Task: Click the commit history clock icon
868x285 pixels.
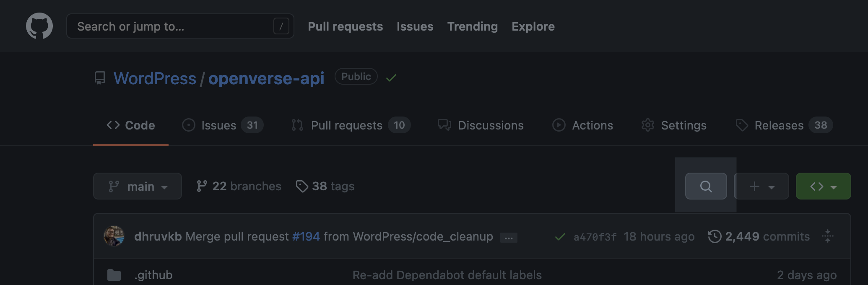Action: click(714, 236)
